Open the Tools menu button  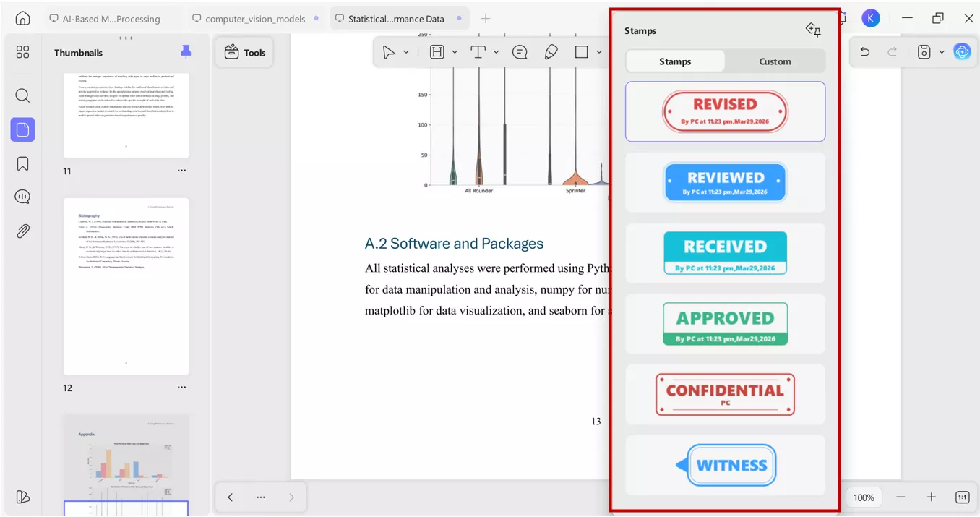point(245,52)
